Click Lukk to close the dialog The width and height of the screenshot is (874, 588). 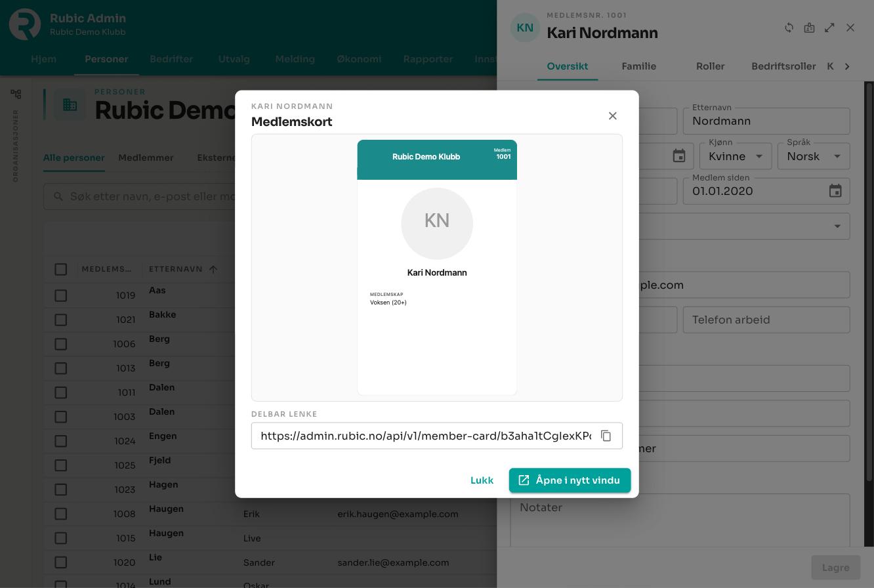pos(482,480)
